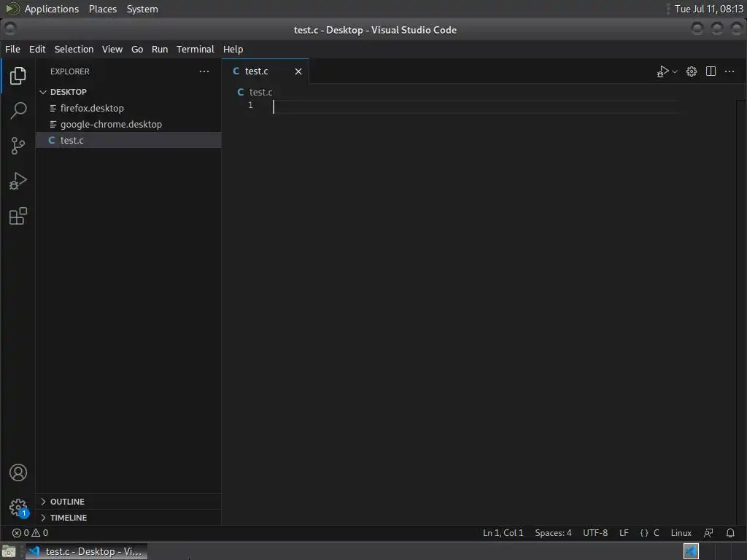Open the Places system menu

click(x=102, y=9)
